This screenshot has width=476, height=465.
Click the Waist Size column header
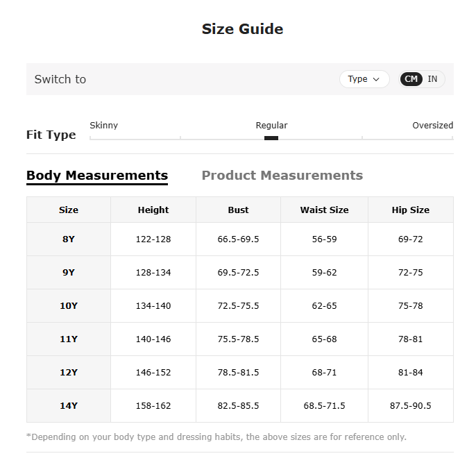pyautogui.click(x=324, y=210)
